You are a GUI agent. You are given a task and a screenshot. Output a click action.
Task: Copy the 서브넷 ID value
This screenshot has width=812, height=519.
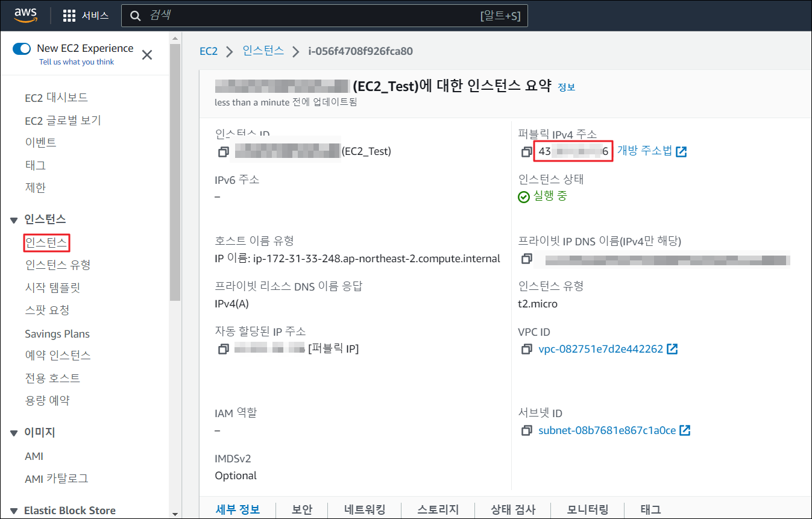tap(526, 431)
